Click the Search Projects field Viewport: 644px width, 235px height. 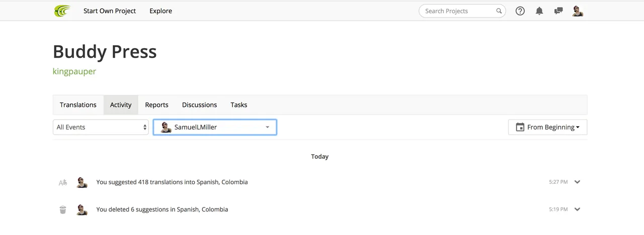[x=462, y=11]
